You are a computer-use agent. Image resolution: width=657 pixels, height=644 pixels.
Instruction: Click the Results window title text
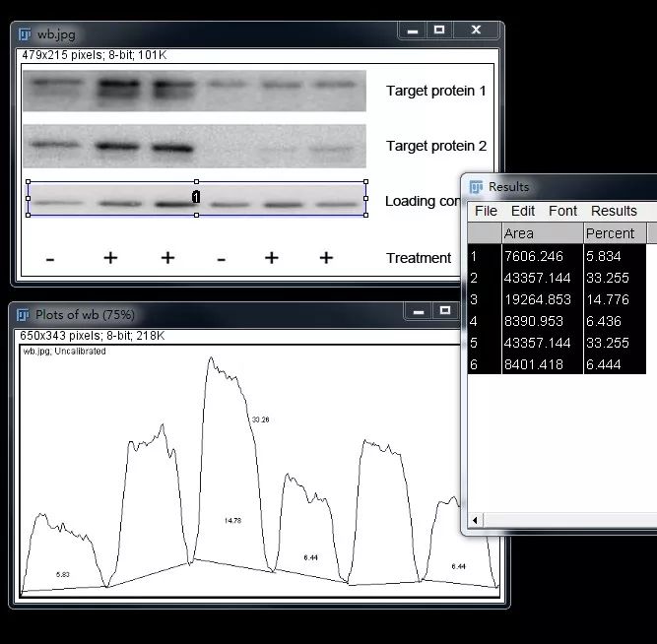click(508, 187)
